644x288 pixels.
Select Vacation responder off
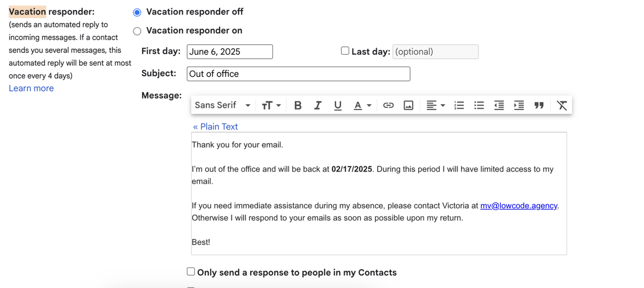pyautogui.click(x=137, y=12)
